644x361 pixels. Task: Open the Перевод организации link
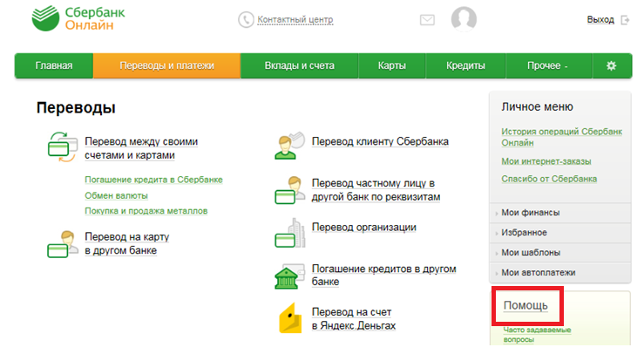364,228
